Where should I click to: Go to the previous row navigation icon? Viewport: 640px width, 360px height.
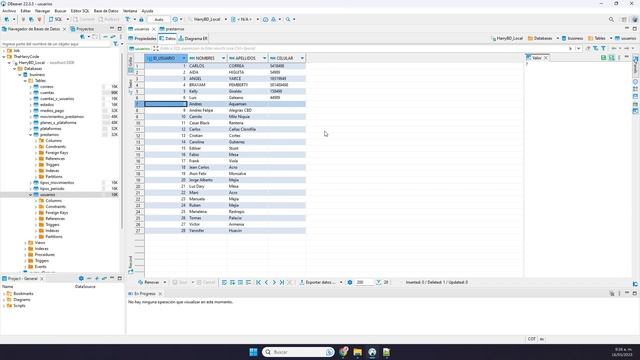pyautogui.click(x=266, y=282)
